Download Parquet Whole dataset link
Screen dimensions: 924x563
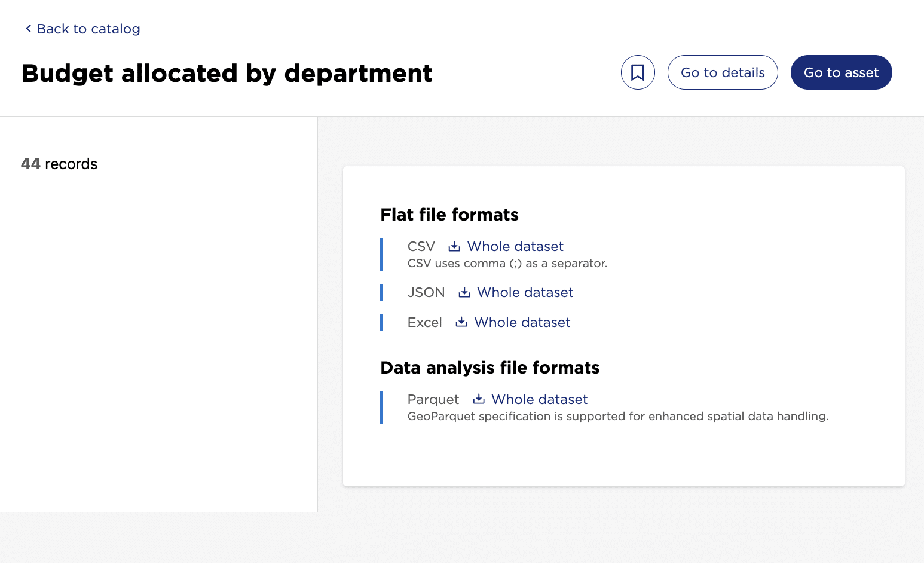click(539, 400)
